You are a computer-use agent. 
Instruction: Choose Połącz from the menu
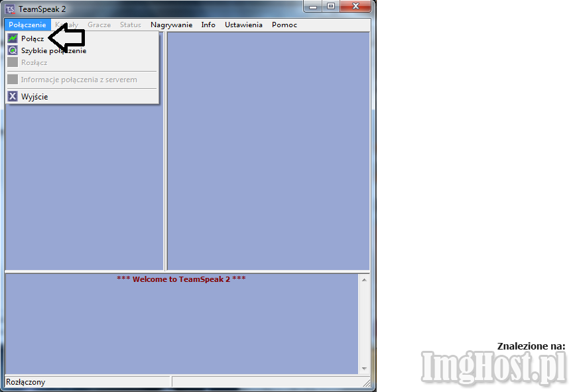83,38
